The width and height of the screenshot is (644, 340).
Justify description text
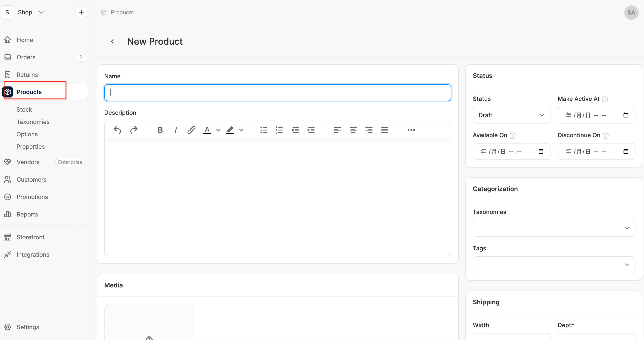point(384,130)
